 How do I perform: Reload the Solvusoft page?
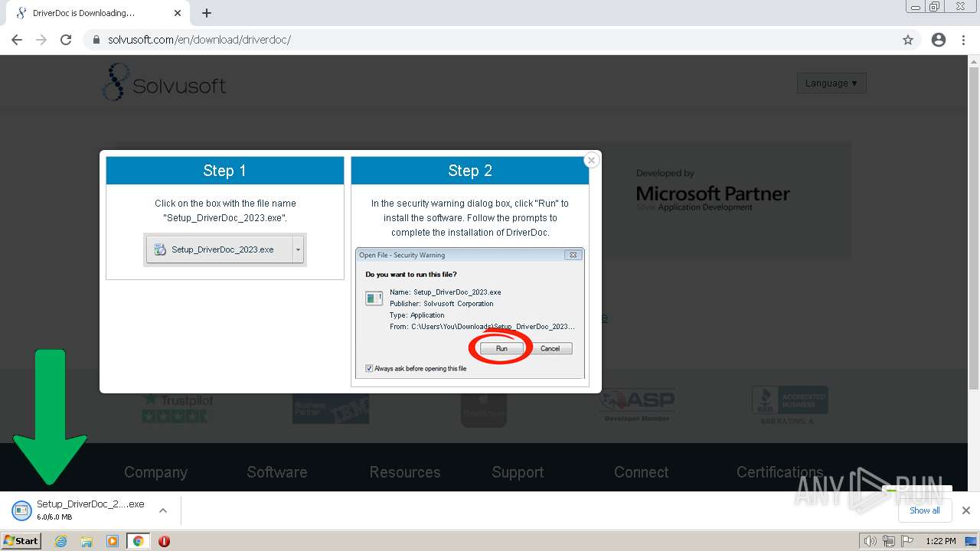click(66, 40)
